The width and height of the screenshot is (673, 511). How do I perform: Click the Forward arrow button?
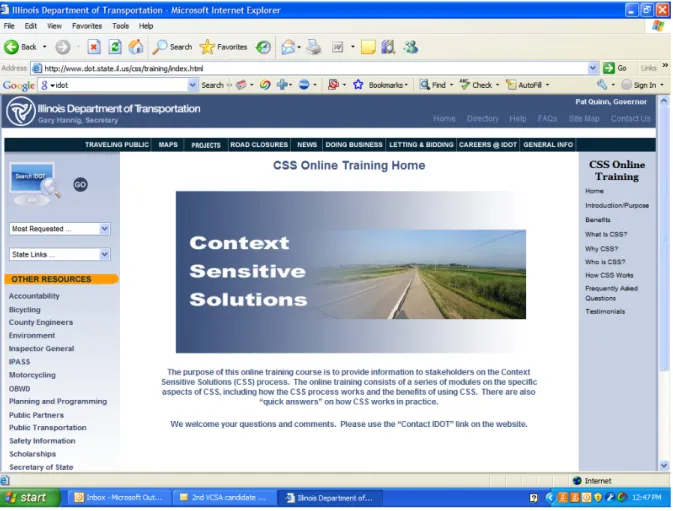click(63, 47)
